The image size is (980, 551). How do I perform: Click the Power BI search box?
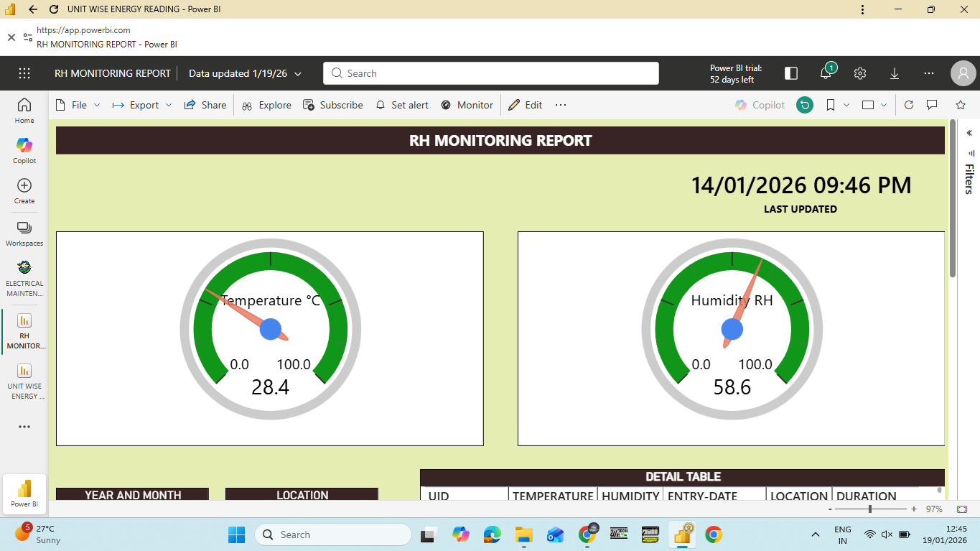click(x=491, y=73)
